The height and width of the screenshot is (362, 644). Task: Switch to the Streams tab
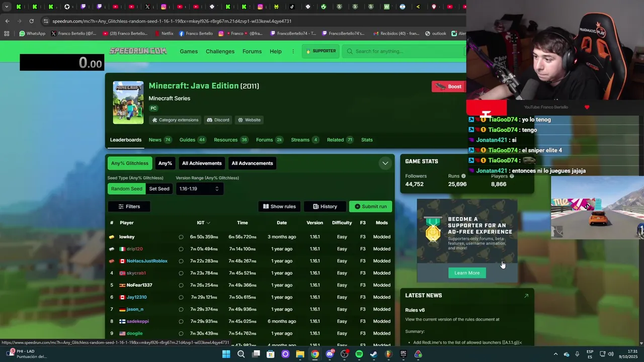305,140
